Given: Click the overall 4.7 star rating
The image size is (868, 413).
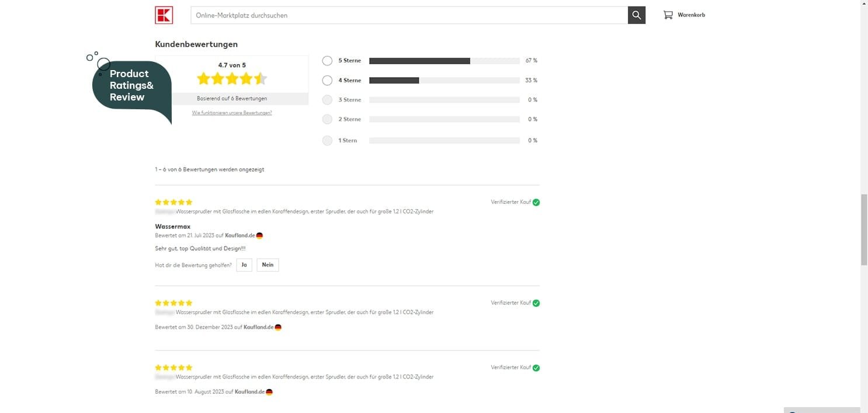Looking at the screenshot, I should [x=231, y=78].
